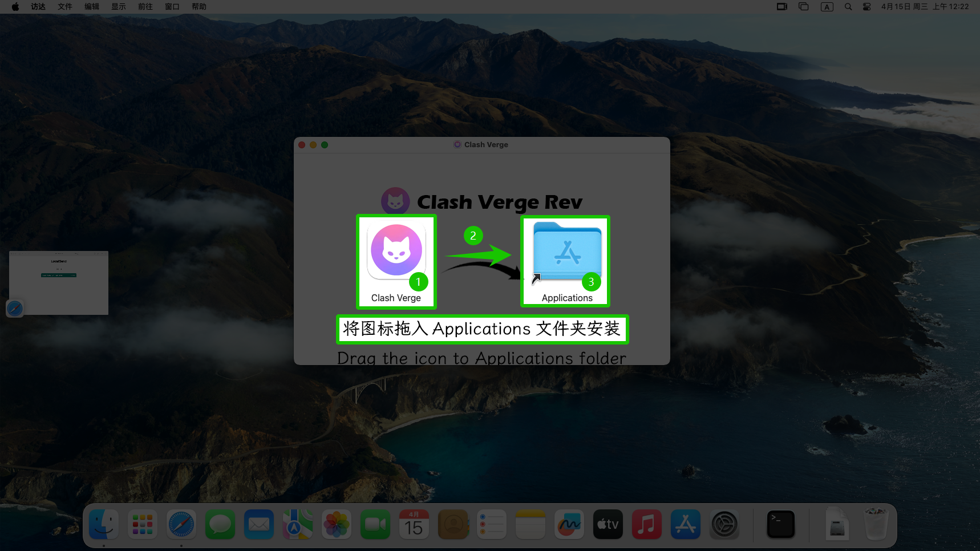Open Calendar showing 15 in Dock

pos(414,524)
